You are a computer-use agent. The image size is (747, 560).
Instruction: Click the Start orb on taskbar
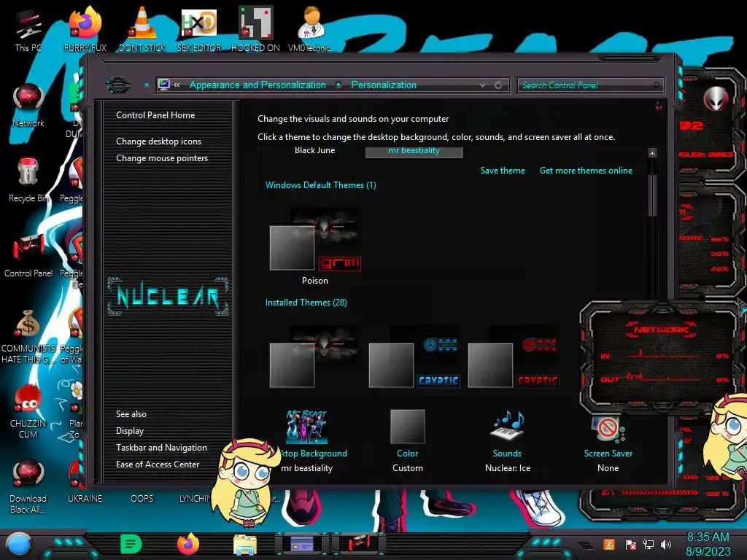[19, 545]
